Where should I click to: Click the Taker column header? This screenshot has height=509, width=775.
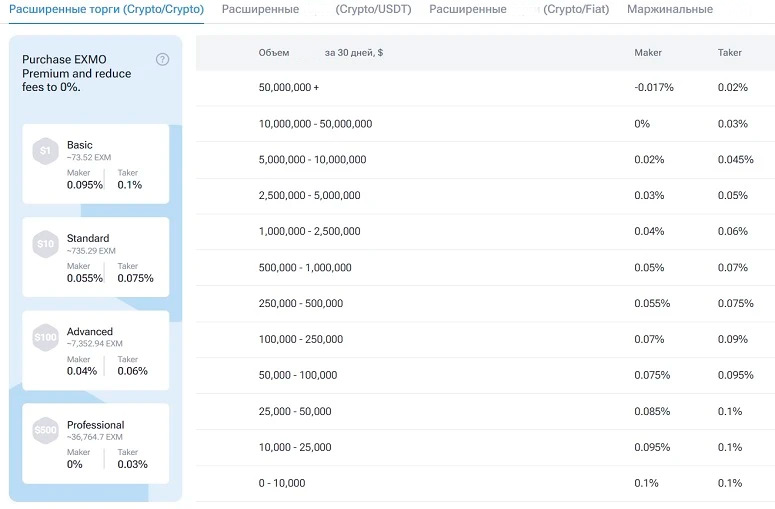click(x=730, y=53)
